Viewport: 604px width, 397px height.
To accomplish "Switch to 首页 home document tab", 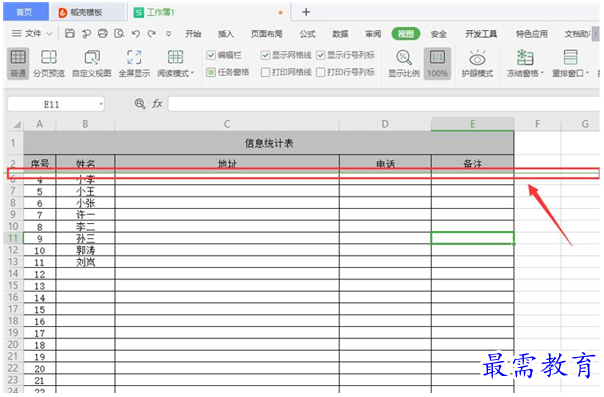I will (x=25, y=12).
